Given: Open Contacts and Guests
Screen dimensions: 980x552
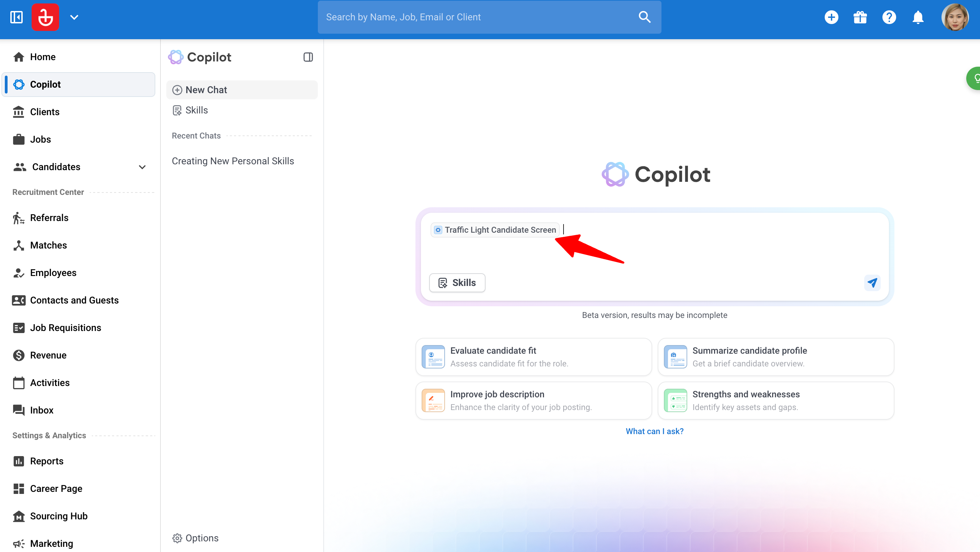Looking at the screenshot, I should pos(78,300).
